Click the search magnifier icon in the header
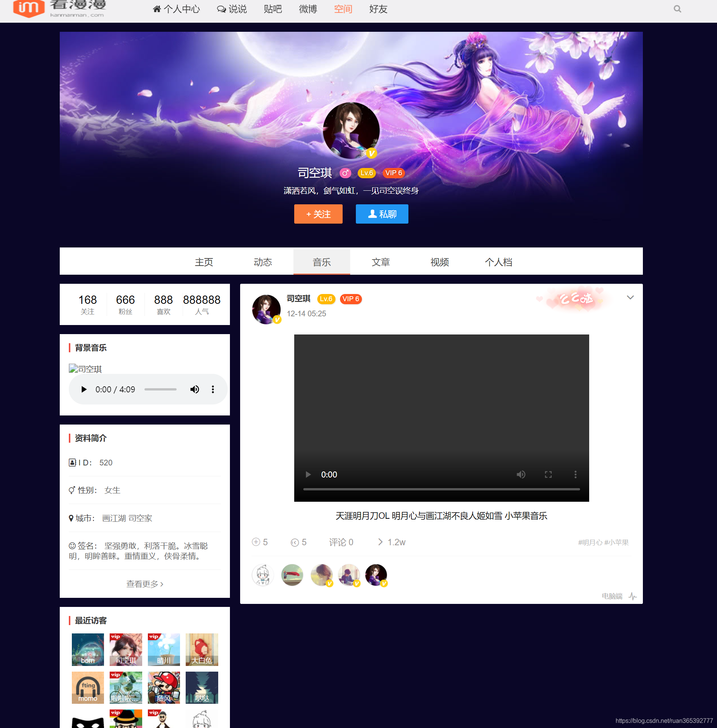717x728 pixels. (x=677, y=9)
